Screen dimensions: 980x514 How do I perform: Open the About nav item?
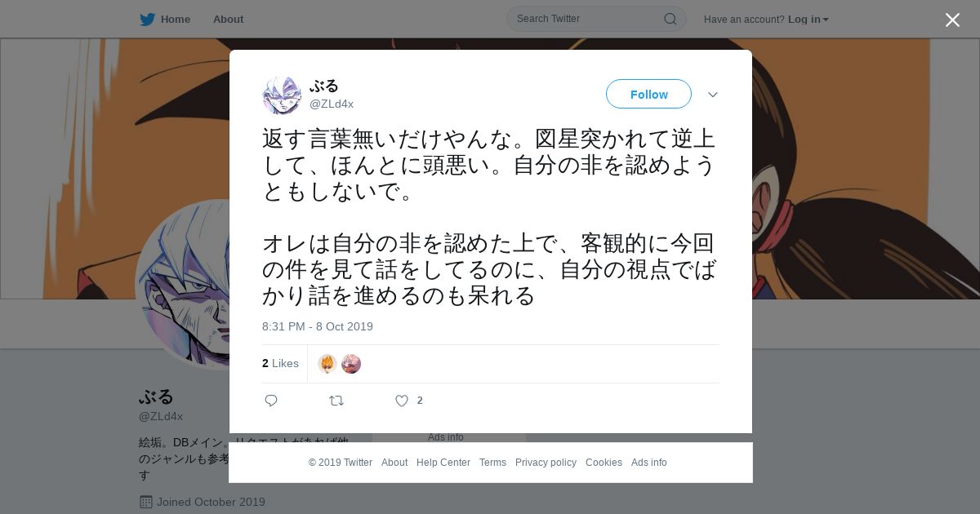[x=228, y=19]
